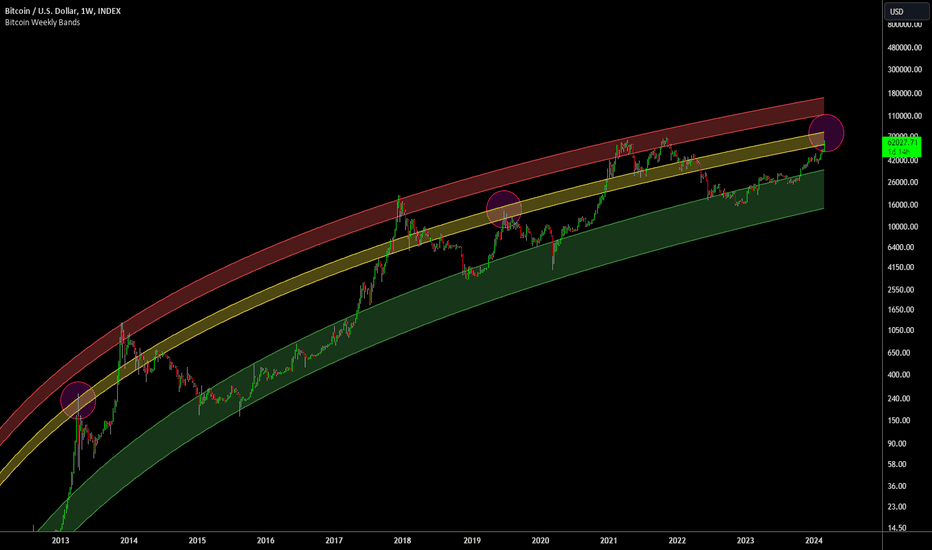Click the current price label 62027.71
The height and width of the screenshot is (550, 932).
click(x=902, y=143)
